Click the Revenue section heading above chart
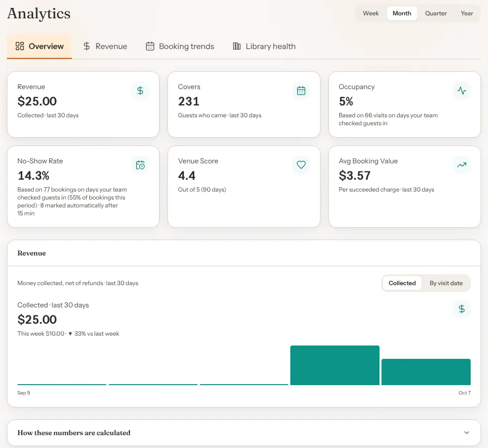The height and width of the screenshot is (448, 488). 31,253
